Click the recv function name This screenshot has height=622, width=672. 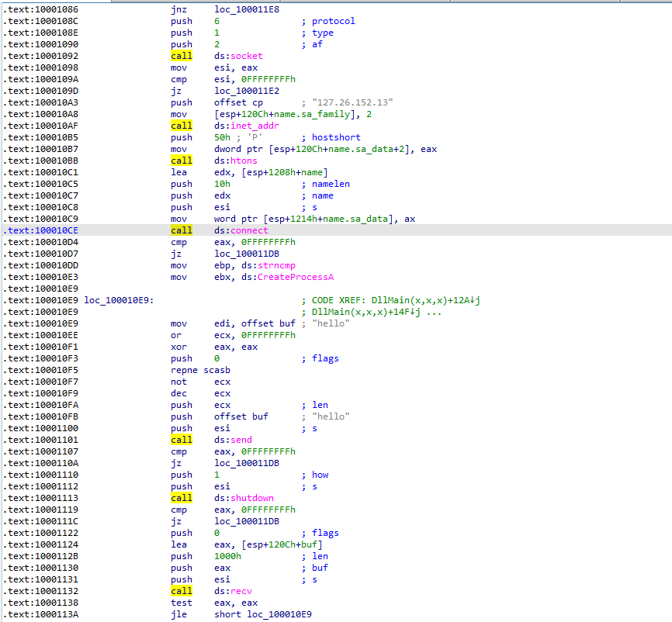click(x=241, y=591)
